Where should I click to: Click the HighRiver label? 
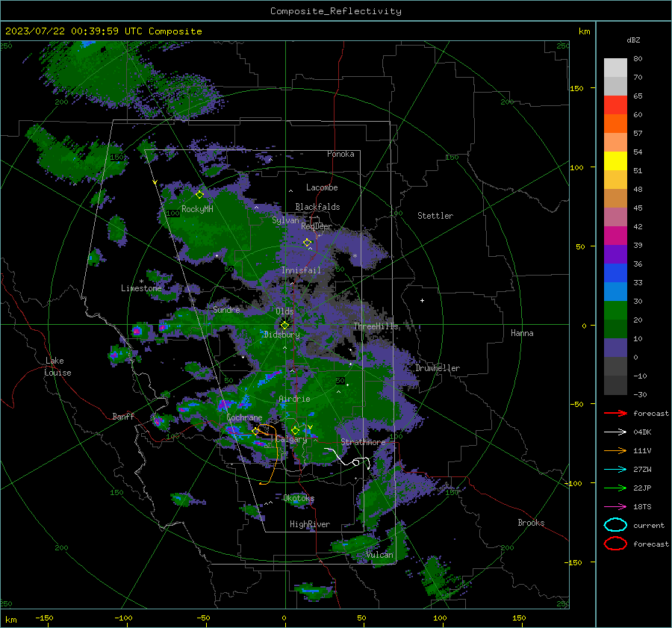[x=310, y=524]
